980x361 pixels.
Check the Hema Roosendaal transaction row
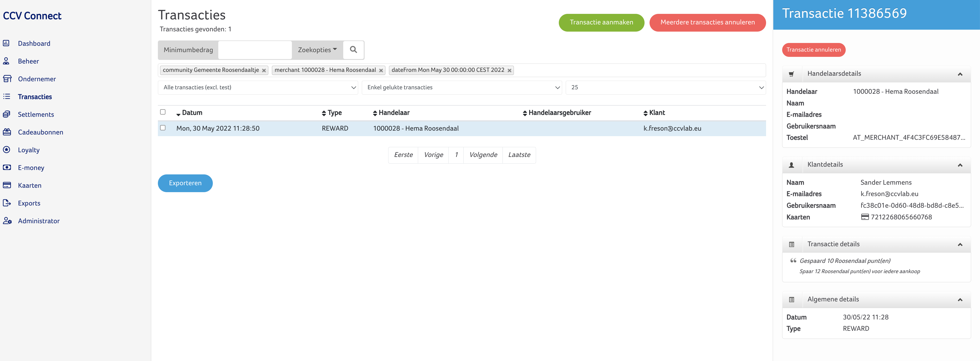(x=163, y=128)
